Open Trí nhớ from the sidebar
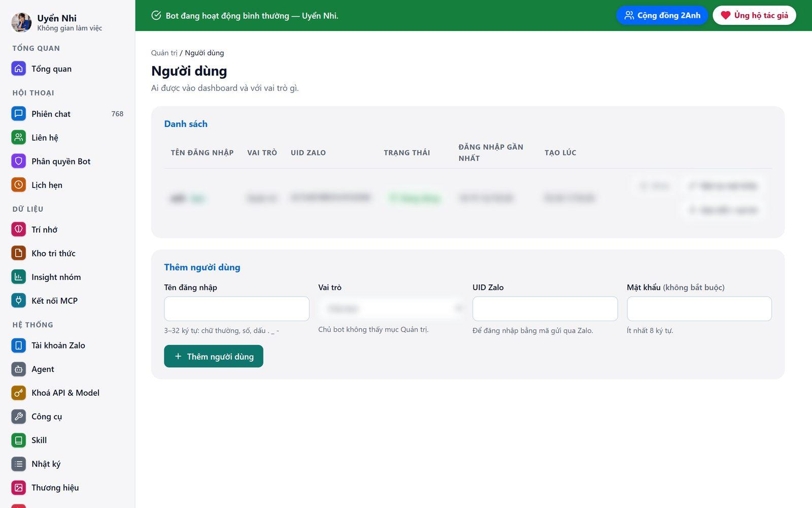Screen dimensions: 812x508 tap(67, 230)
